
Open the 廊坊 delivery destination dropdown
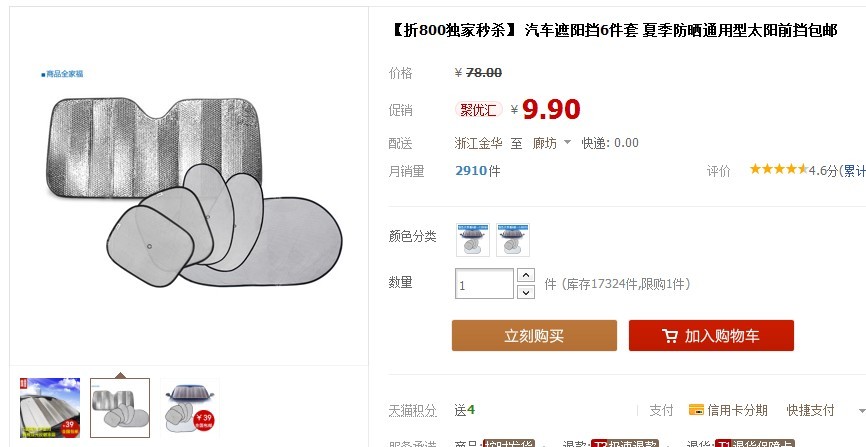point(551,143)
